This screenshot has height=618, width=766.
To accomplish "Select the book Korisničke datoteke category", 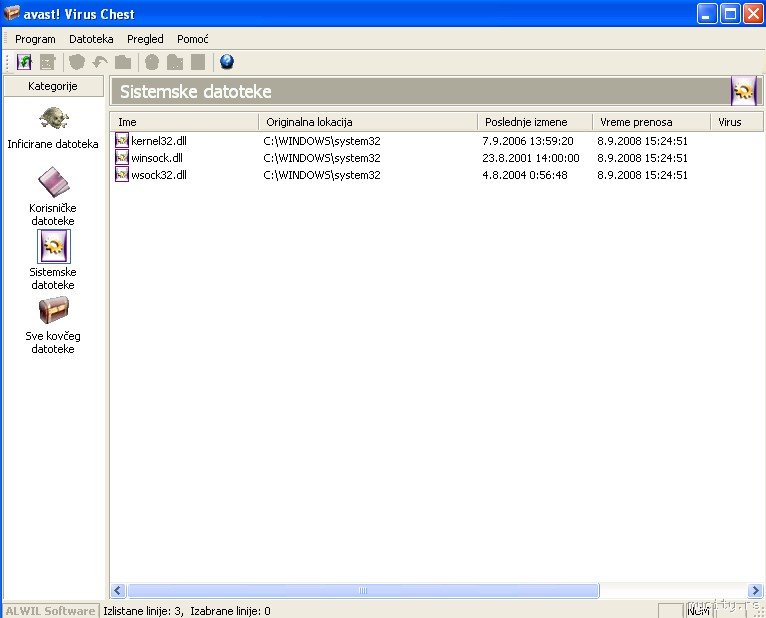I will pyautogui.click(x=53, y=196).
